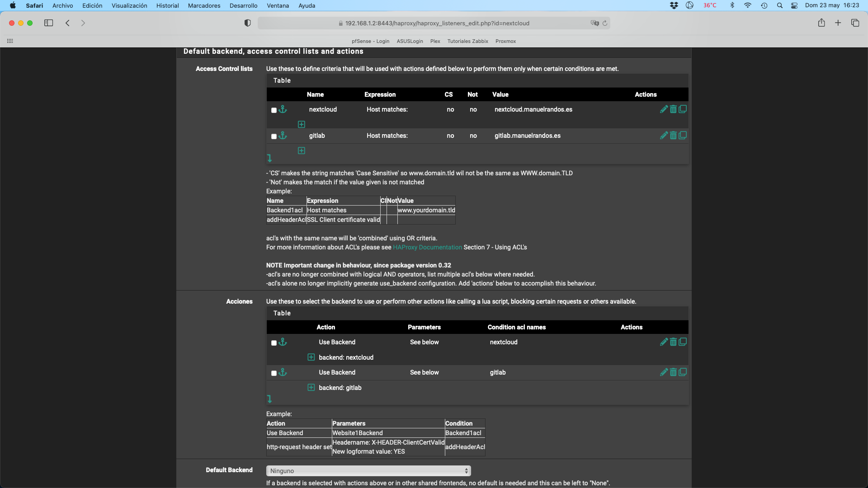The image size is (868, 488).
Task: Click the Bluetooth menu bar icon
Action: coord(732,5)
